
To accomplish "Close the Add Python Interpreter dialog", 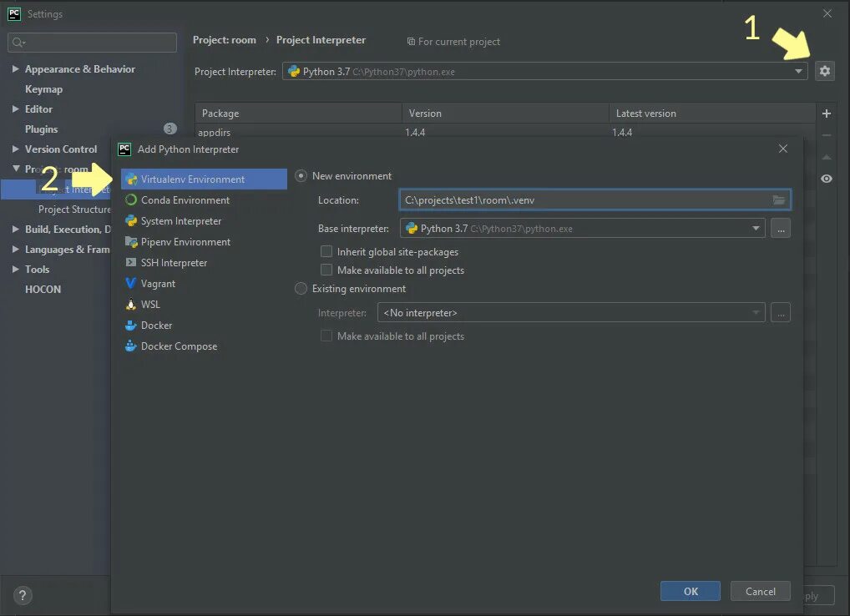I will coord(782,149).
